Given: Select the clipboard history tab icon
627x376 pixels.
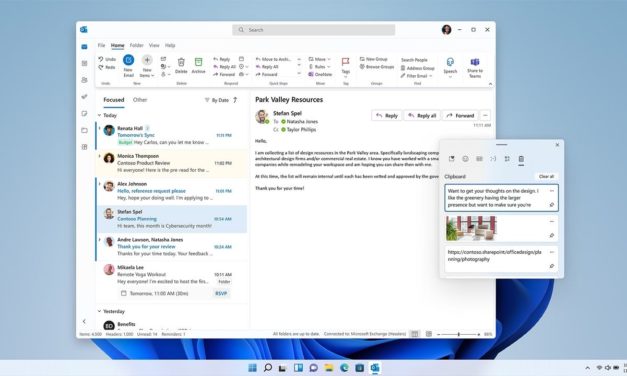Looking at the screenshot, I should [521, 159].
